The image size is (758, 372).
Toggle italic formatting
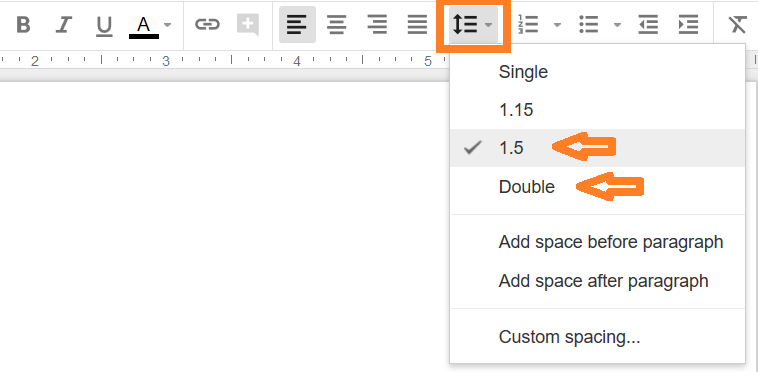pyautogui.click(x=64, y=25)
